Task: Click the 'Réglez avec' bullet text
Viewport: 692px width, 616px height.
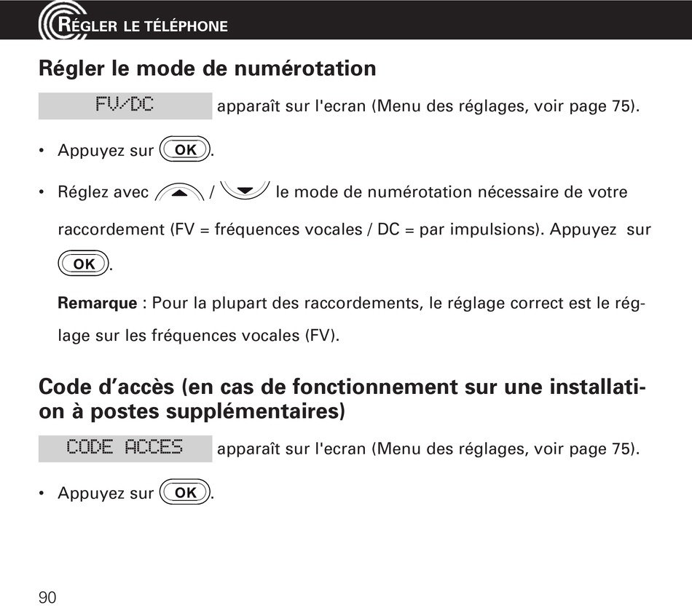Action: [103, 192]
